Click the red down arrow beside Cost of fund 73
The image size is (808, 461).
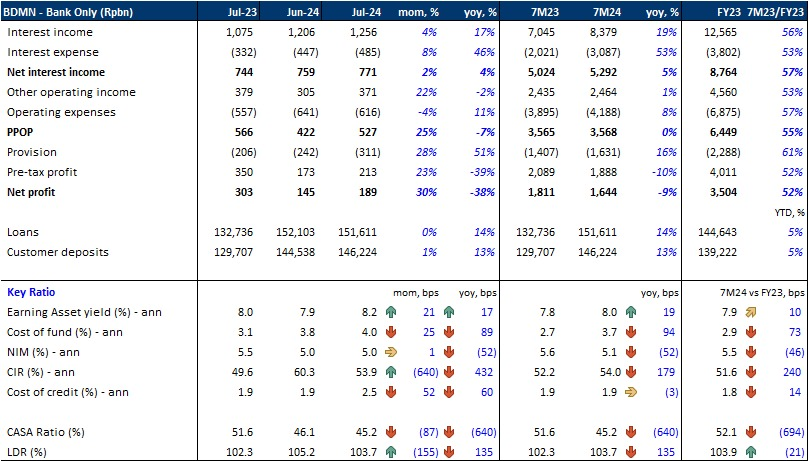click(751, 332)
